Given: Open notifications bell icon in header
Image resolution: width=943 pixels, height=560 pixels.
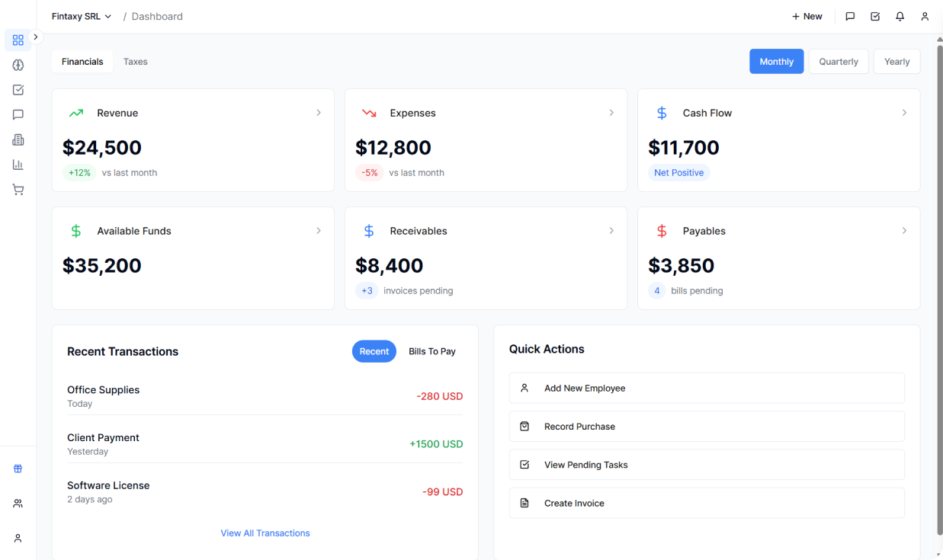Looking at the screenshot, I should point(900,16).
